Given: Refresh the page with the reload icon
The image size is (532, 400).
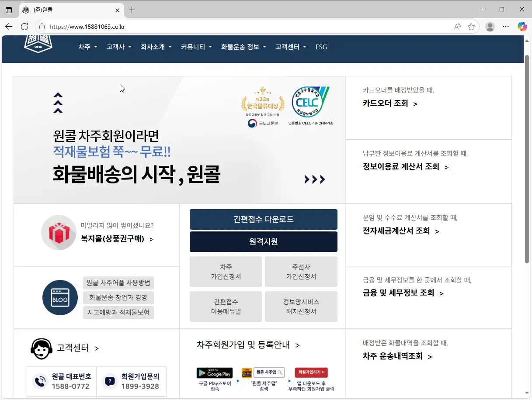Looking at the screenshot, I should 24,27.
